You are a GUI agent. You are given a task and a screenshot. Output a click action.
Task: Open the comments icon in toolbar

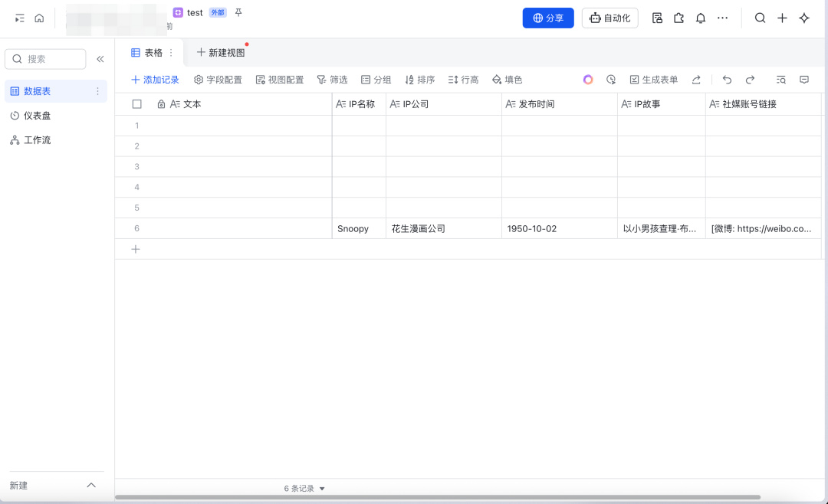click(804, 80)
